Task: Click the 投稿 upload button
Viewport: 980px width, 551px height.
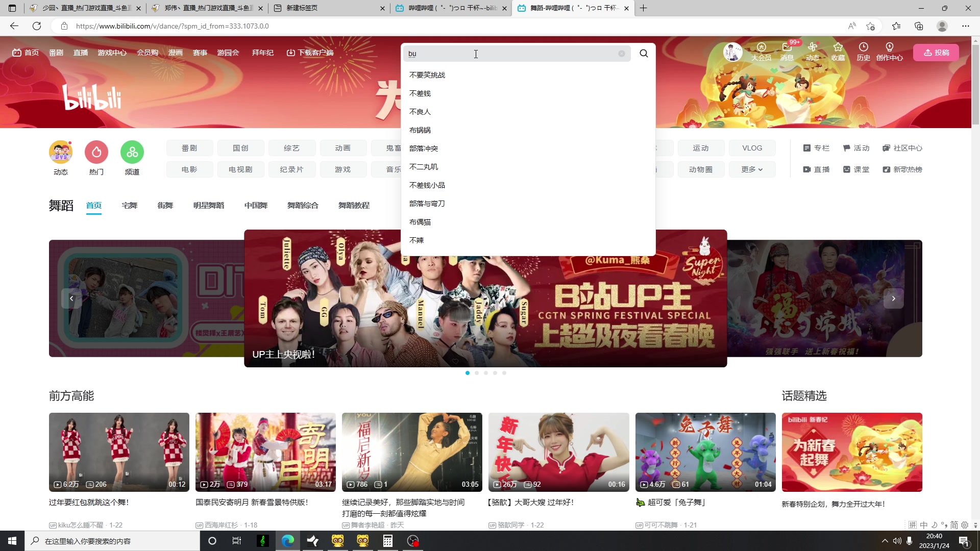Action: [936, 53]
